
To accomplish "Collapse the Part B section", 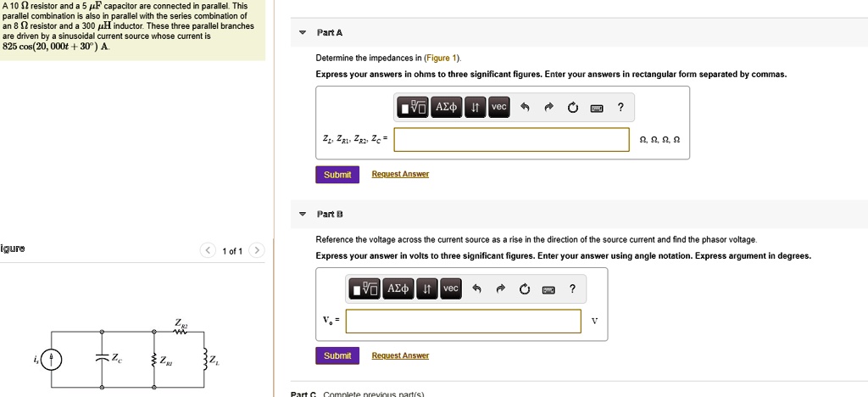I will click(x=303, y=215).
